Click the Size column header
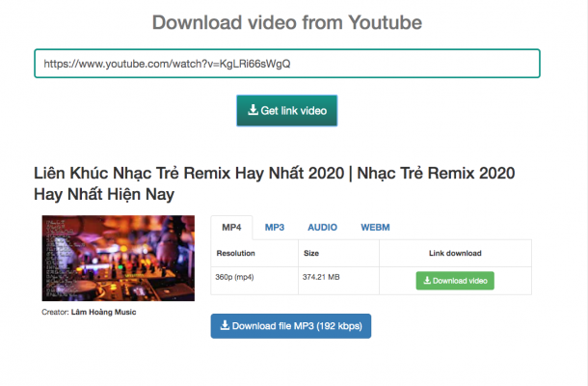This screenshot has height=386, width=588. (x=311, y=253)
